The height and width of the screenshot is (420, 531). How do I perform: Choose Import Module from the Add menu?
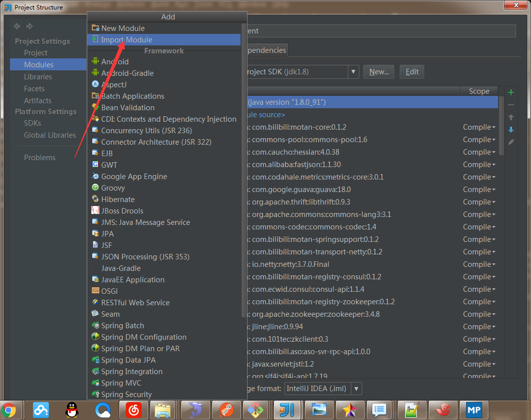164,39
